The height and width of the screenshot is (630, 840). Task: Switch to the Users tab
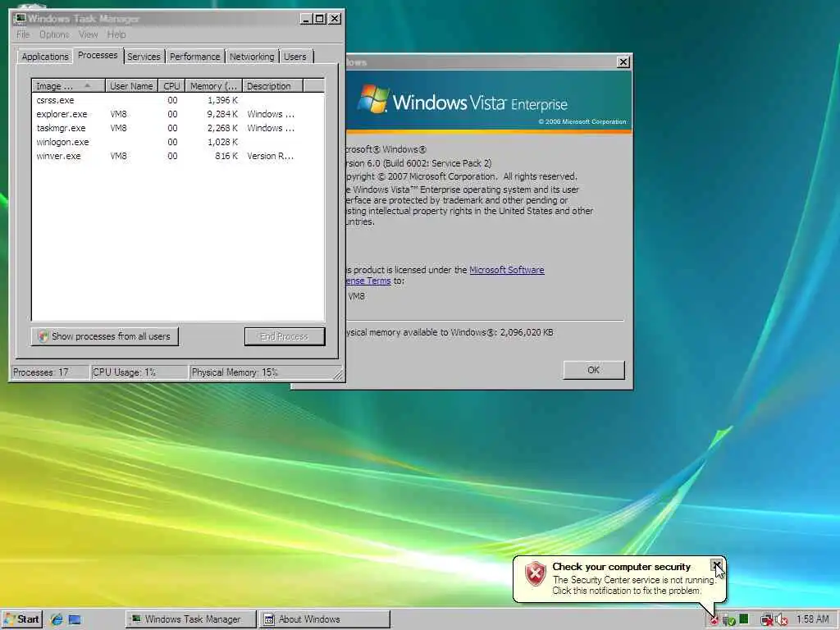[x=295, y=57]
